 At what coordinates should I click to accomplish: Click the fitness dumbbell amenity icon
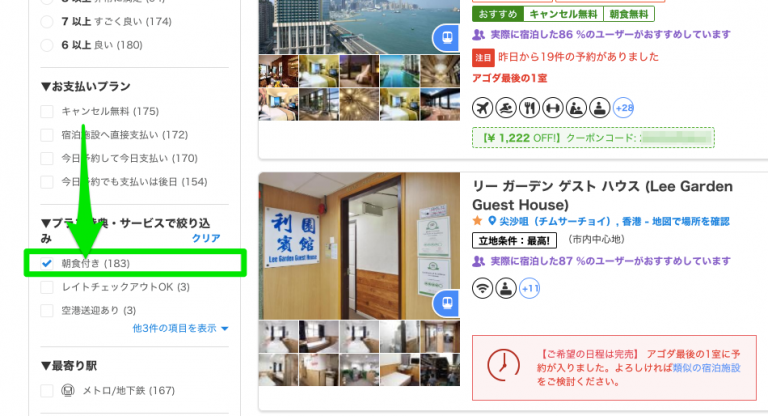click(553, 108)
